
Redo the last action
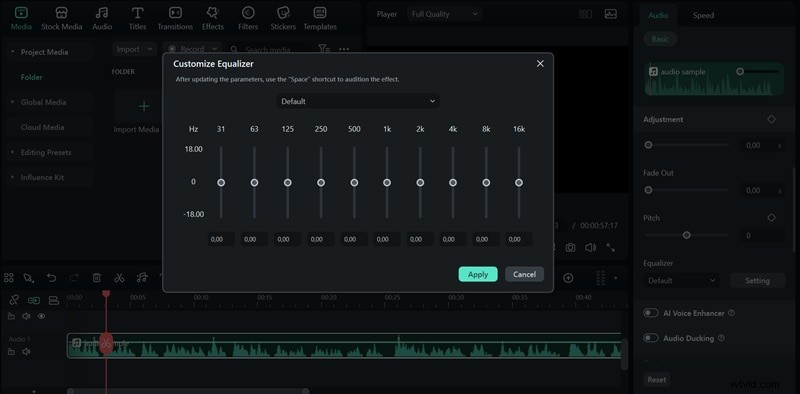coord(74,278)
